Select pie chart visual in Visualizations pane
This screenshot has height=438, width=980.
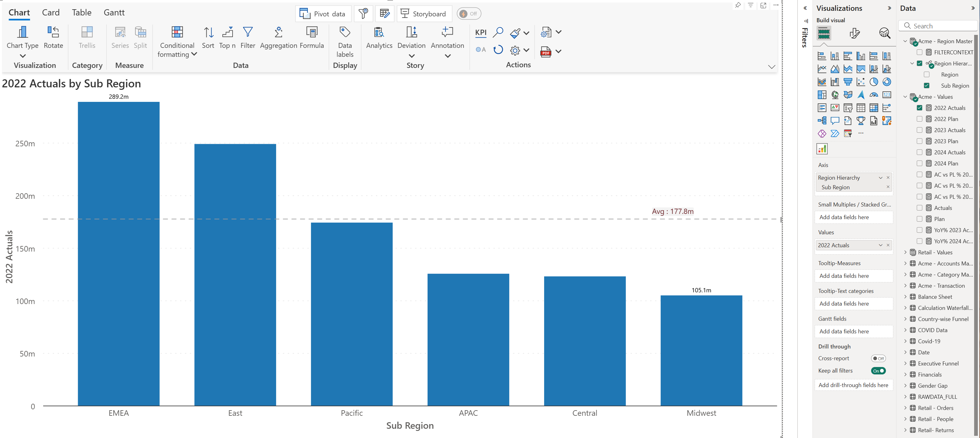874,82
